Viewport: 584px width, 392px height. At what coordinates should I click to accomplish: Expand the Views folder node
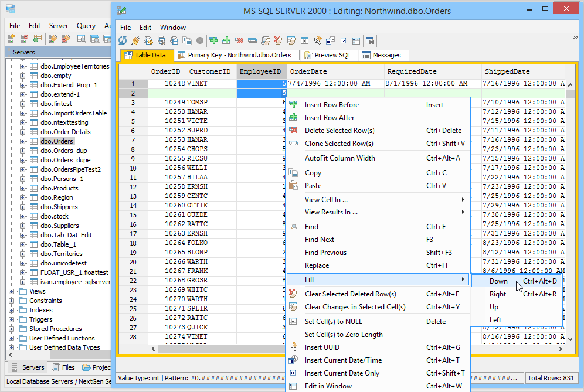point(12,291)
